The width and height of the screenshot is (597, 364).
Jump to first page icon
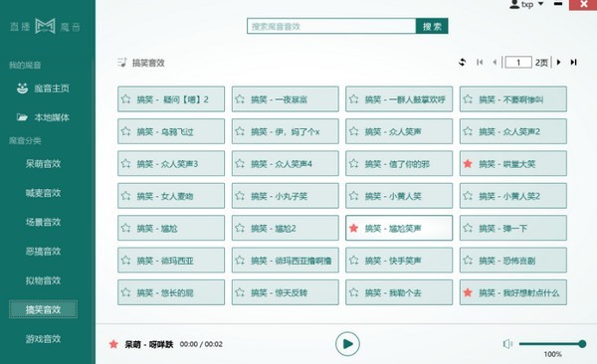pyautogui.click(x=480, y=62)
